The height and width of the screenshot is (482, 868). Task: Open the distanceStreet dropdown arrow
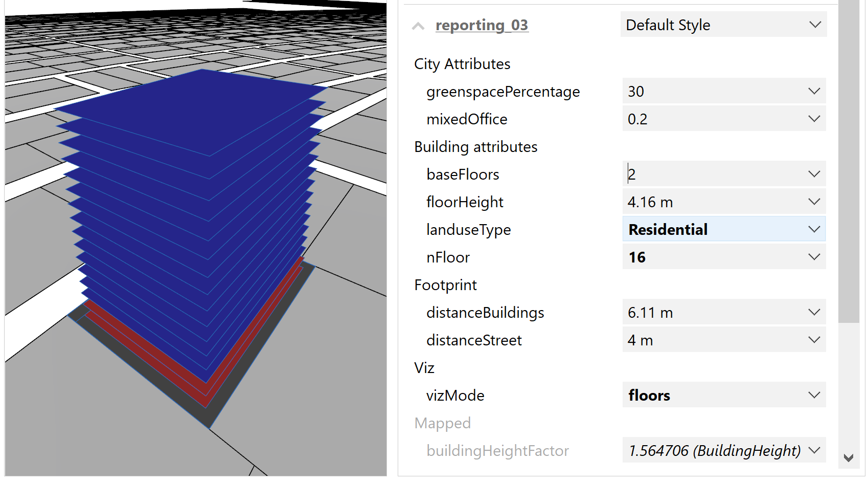pos(814,340)
